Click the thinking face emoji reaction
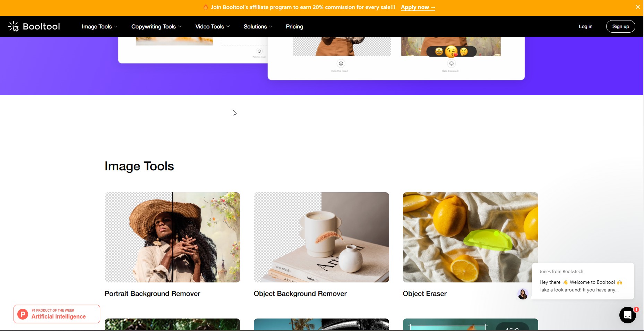Image resolution: width=644 pixels, height=331 pixels. point(464,52)
